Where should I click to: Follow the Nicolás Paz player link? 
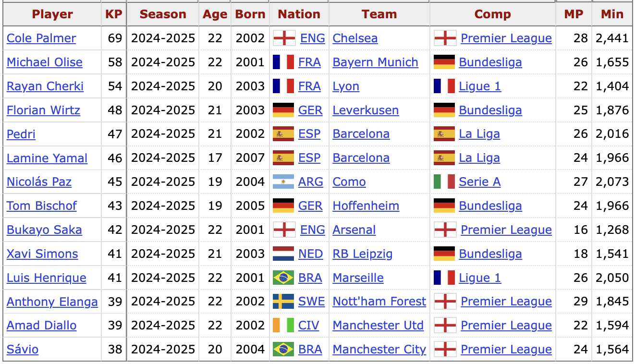(39, 182)
